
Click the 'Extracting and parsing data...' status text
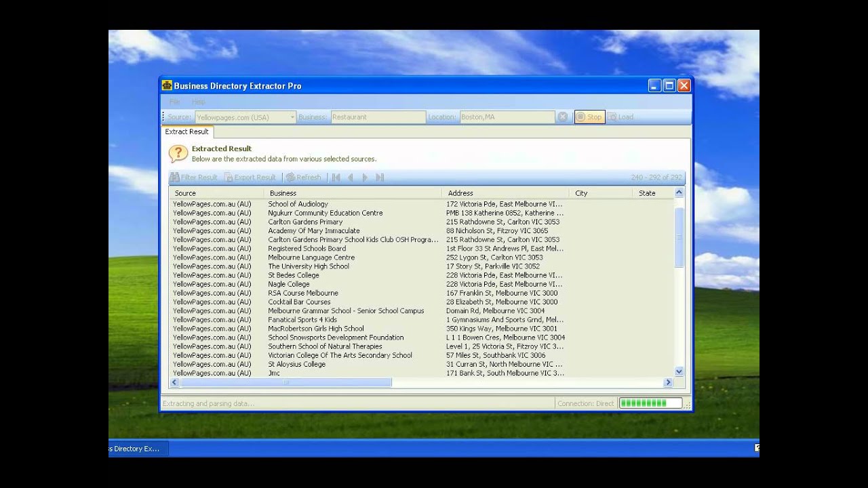tap(209, 403)
